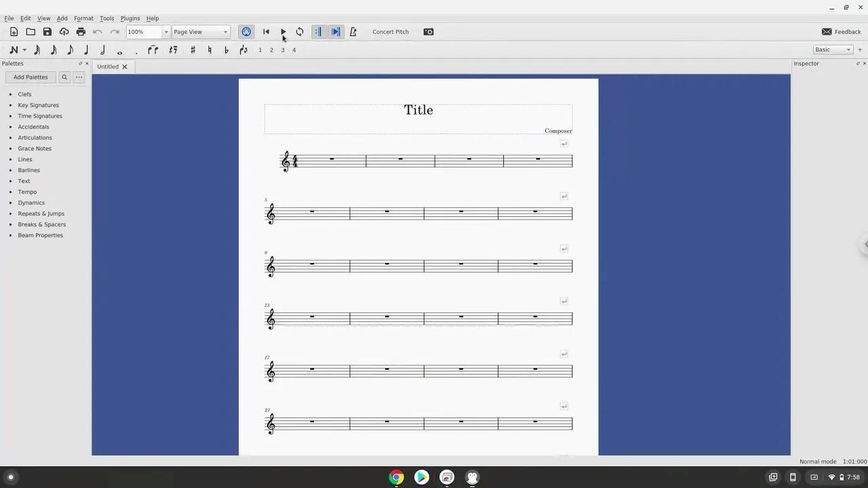Enable Concert Pitch

click(x=390, y=31)
